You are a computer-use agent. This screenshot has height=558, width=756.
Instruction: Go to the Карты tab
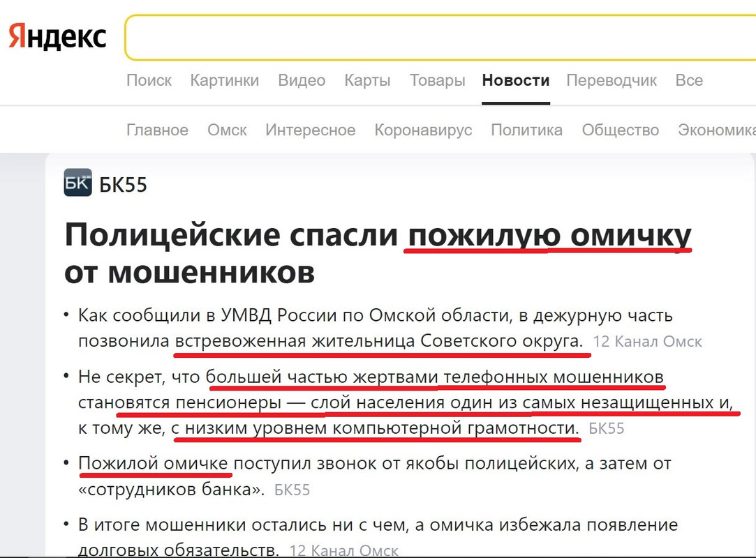click(x=367, y=80)
